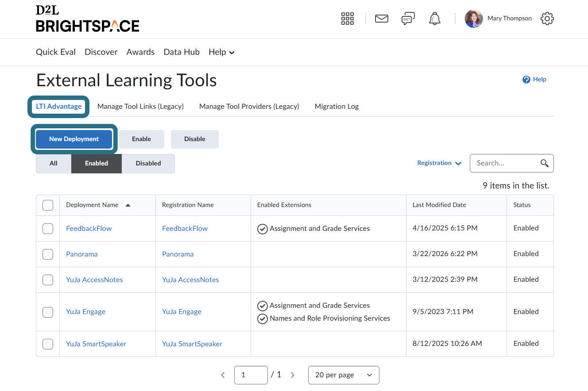Open Manage Tool Links (Legacy) tab
This screenshot has width=588, height=391.
pyautogui.click(x=140, y=107)
